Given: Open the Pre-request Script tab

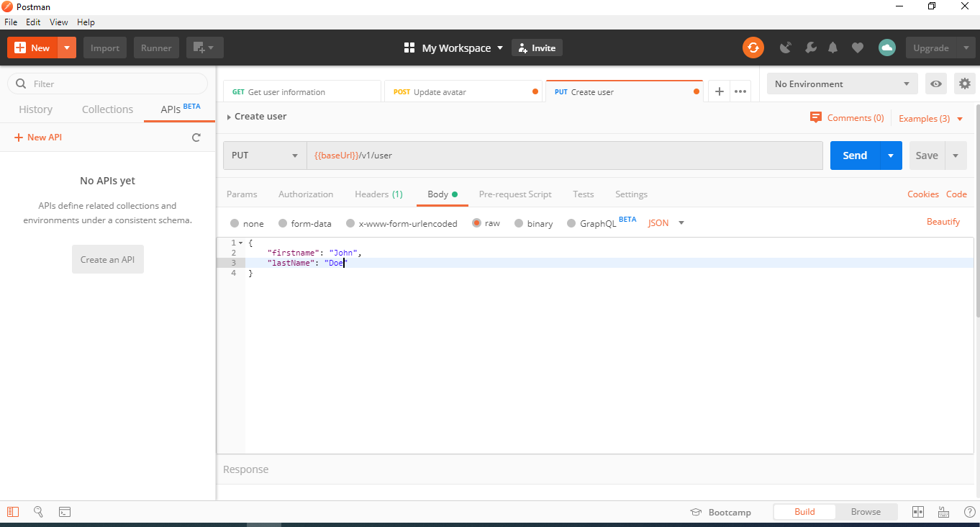Looking at the screenshot, I should 515,194.
